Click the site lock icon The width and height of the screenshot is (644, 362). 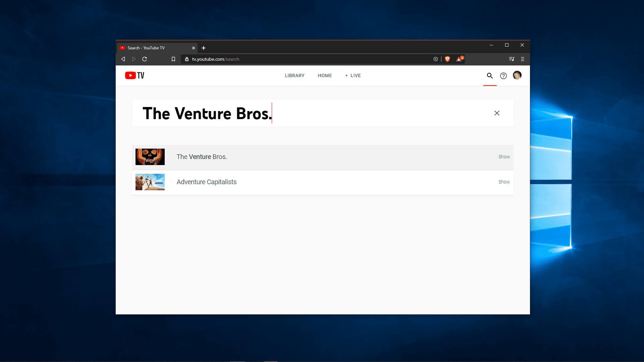coord(187,59)
